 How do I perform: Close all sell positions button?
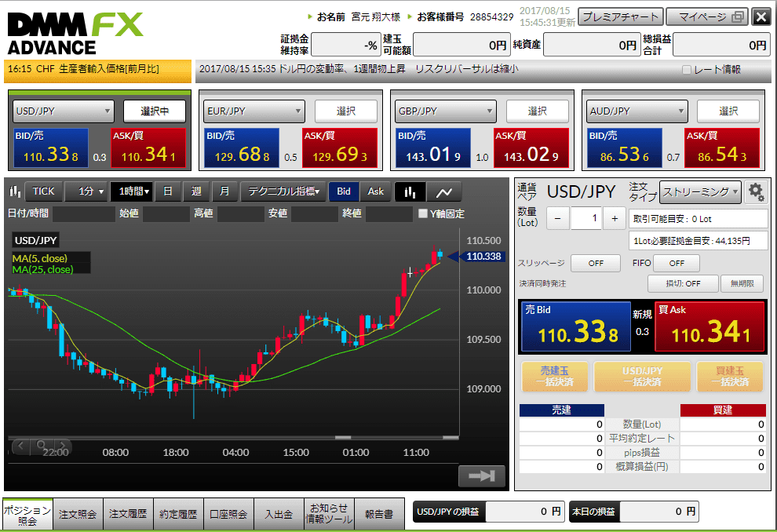(x=555, y=377)
